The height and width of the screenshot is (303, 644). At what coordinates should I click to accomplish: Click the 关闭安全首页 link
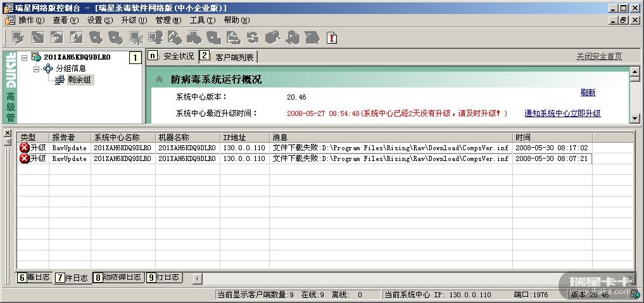click(599, 56)
